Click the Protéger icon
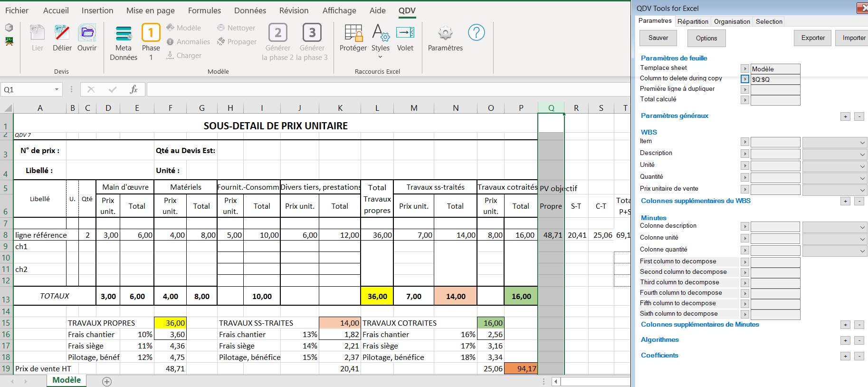 (353, 32)
